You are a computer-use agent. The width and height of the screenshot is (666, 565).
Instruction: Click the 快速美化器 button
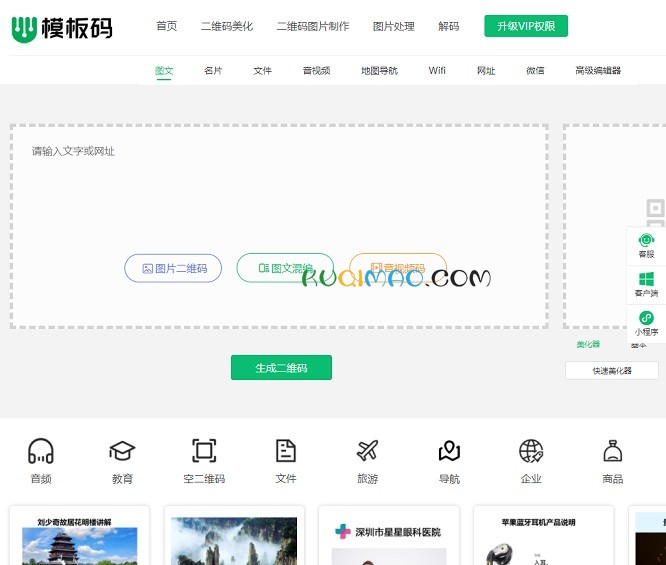(612, 370)
